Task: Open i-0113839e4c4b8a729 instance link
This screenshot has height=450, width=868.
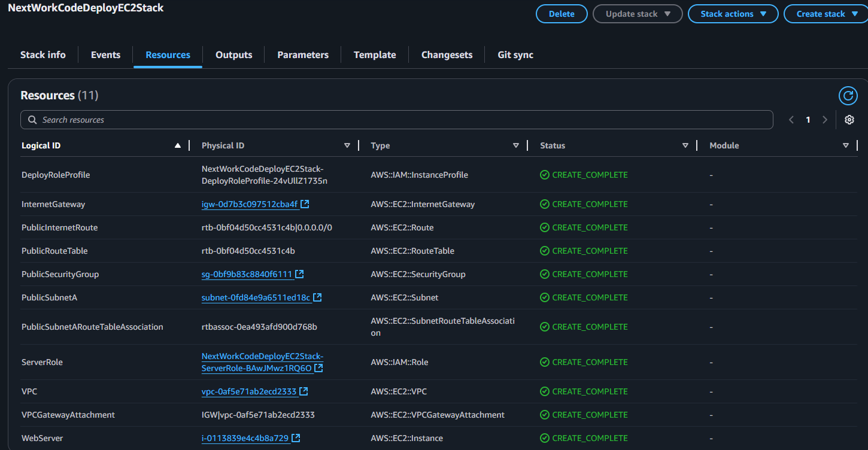Action: 245,438
